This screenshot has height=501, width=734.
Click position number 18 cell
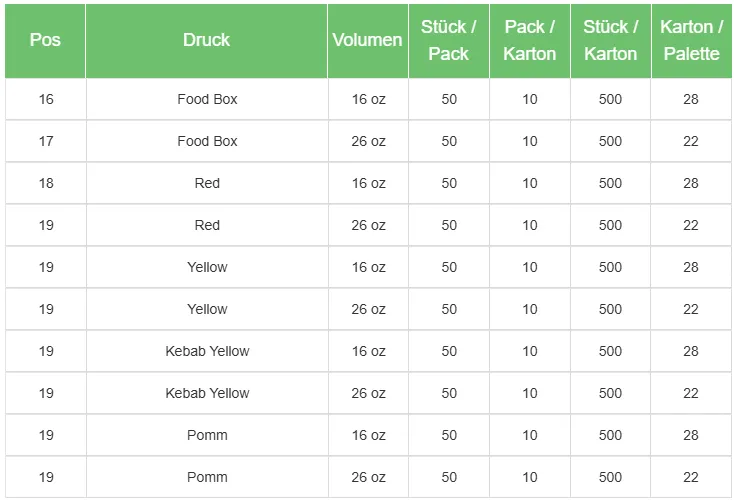click(x=46, y=183)
